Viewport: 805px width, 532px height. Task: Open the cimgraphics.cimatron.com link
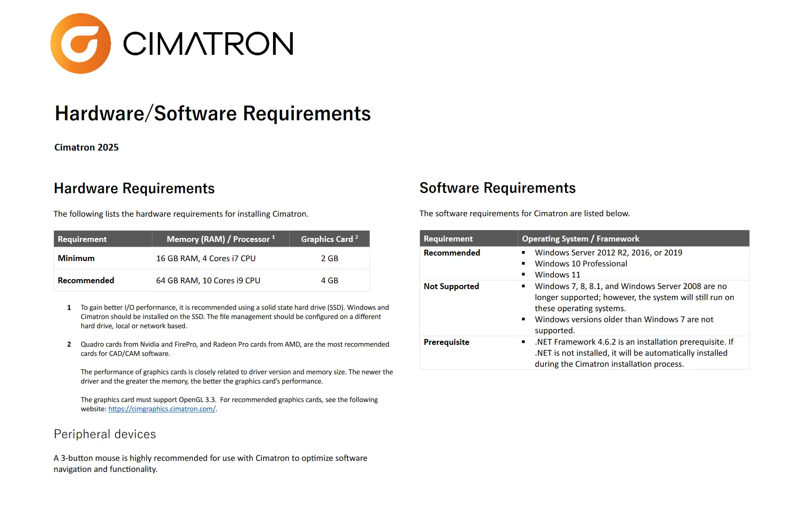point(162,409)
